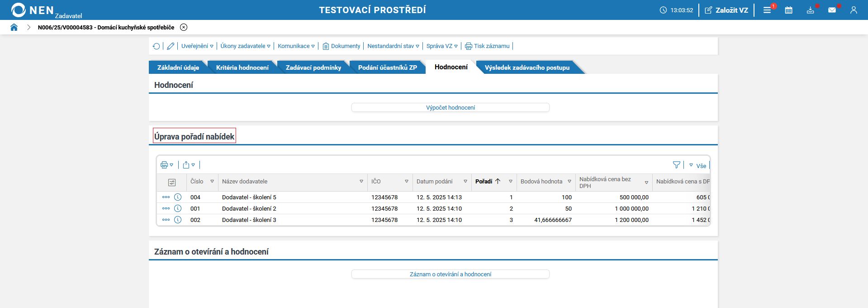Click the value "41,666666667"
This screenshot has width=868, height=308.
553,220
